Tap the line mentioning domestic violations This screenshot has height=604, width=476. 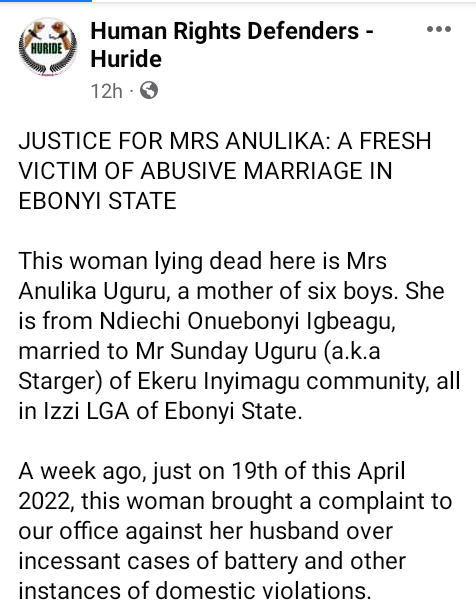tap(194, 591)
